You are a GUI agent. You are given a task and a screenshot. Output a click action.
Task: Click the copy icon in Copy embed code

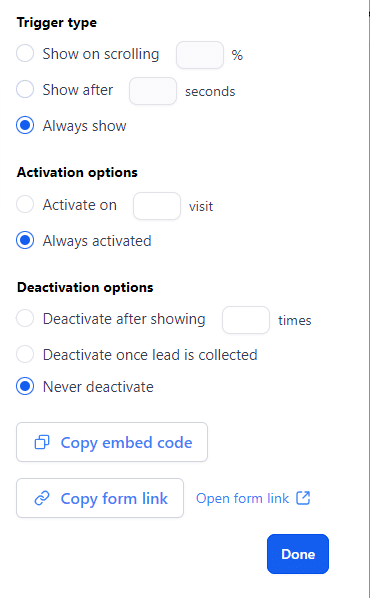pyautogui.click(x=42, y=442)
